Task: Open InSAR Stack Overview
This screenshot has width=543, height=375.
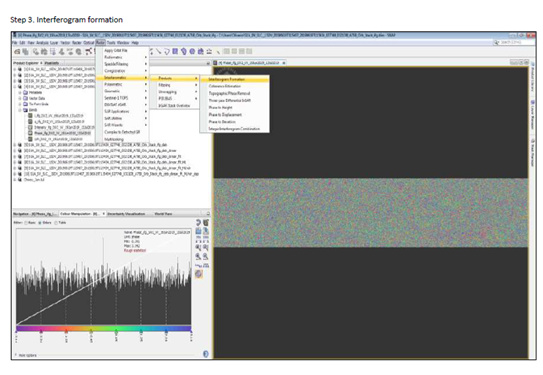Action: pos(174,106)
